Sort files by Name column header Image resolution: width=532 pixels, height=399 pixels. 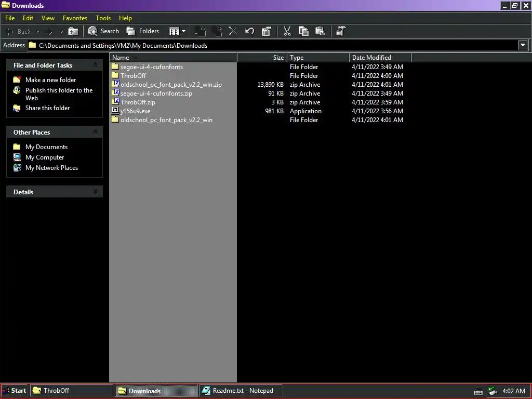(x=173, y=57)
